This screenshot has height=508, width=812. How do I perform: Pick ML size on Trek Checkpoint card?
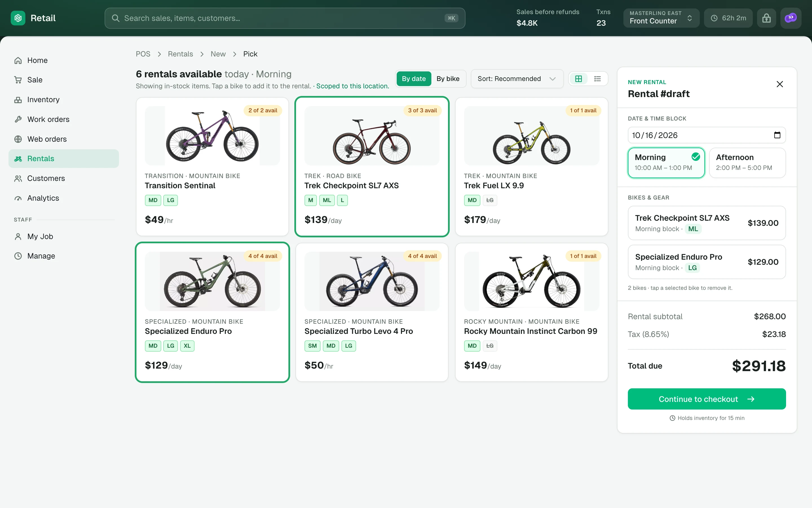click(327, 200)
